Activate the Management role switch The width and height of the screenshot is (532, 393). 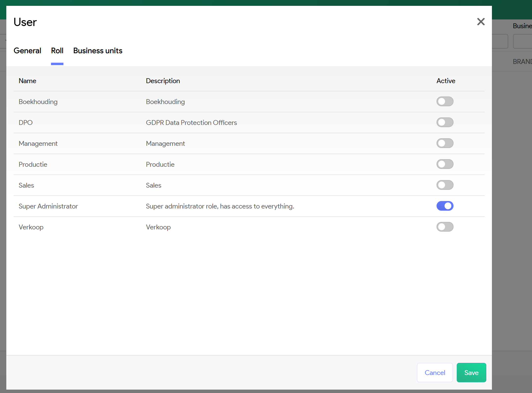[x=445, y=143]
